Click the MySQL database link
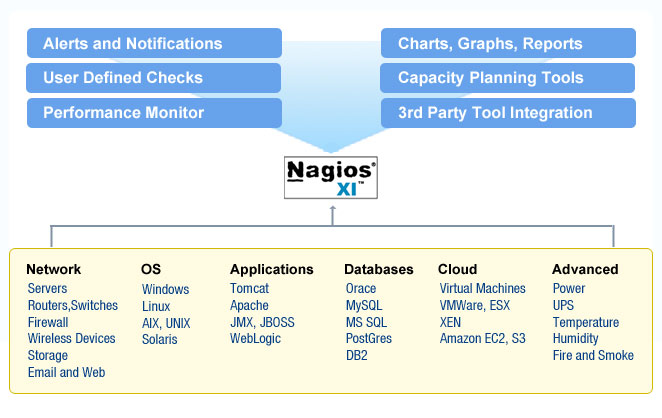This screenshot has width=662, height=418. click(x=364, y=305)
